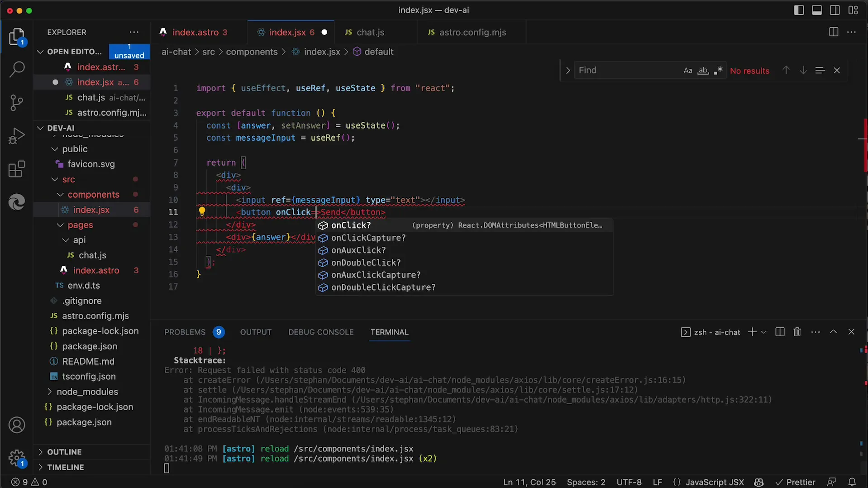868x488 pixels.
Task: Open the Source Control view
Action: (x=17, y=103)
